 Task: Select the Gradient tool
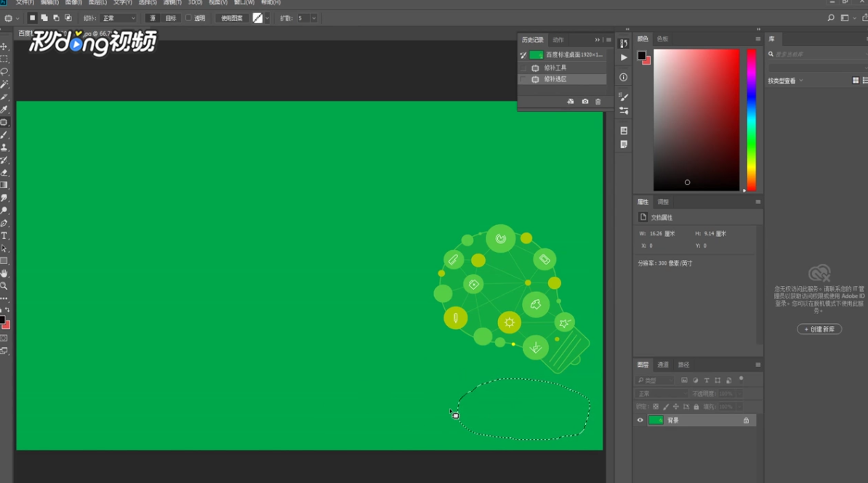(4, 185)
